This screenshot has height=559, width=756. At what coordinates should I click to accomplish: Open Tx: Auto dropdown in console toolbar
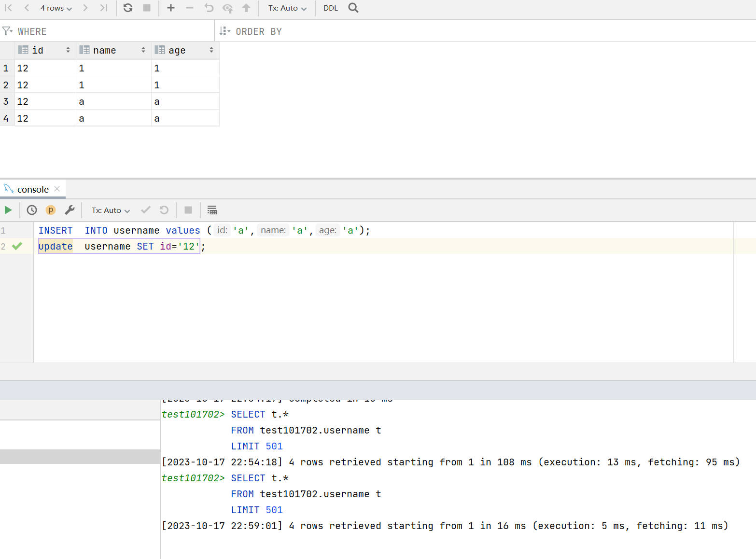click(x=111, y=210)
